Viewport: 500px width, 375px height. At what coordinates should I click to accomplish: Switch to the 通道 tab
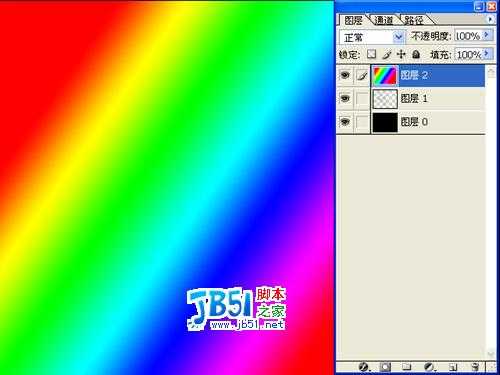[x=384, y=21]
